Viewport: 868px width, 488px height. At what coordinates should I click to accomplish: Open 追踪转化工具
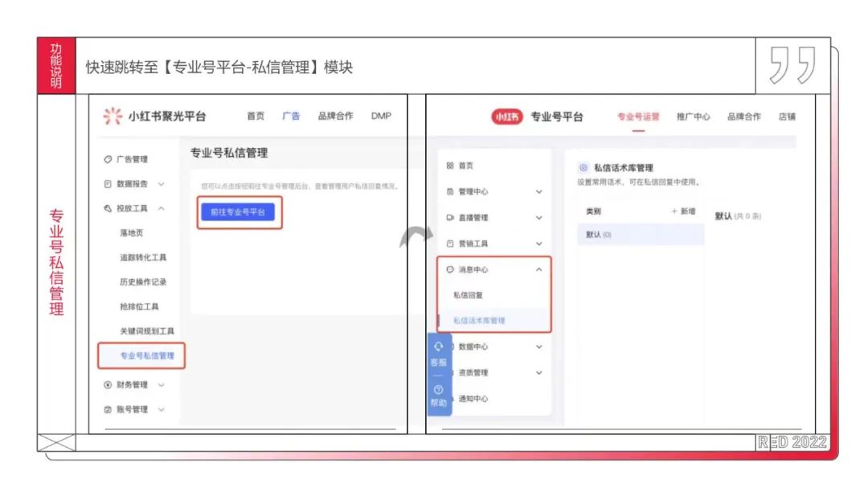(143, 257)
